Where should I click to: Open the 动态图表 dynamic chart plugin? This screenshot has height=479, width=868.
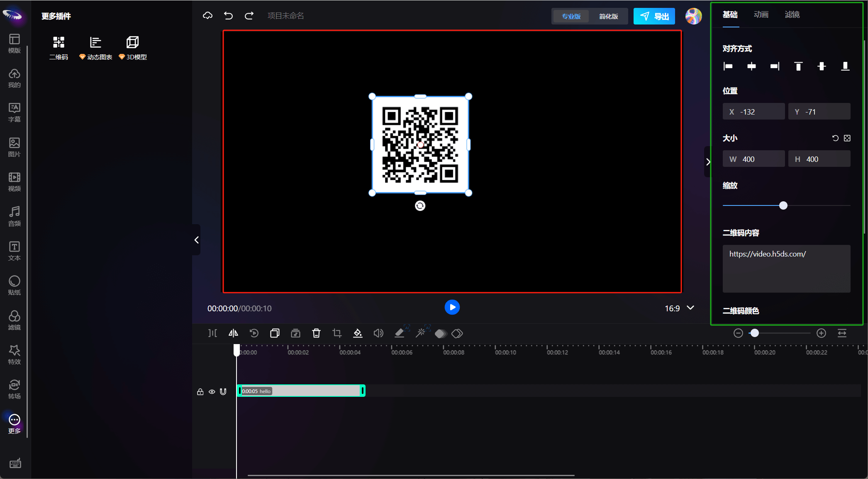click(95, 42)
